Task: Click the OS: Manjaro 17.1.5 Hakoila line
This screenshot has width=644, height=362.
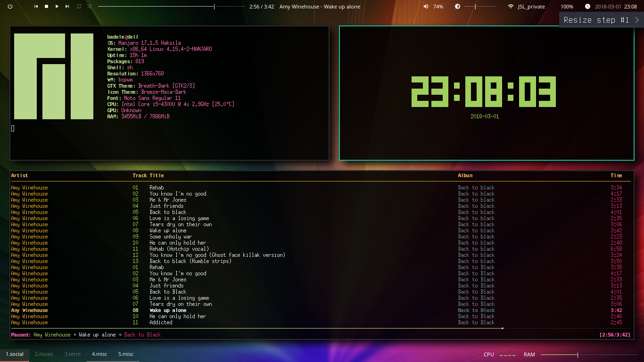Action: pyautogui.click(x=144, y=43)
